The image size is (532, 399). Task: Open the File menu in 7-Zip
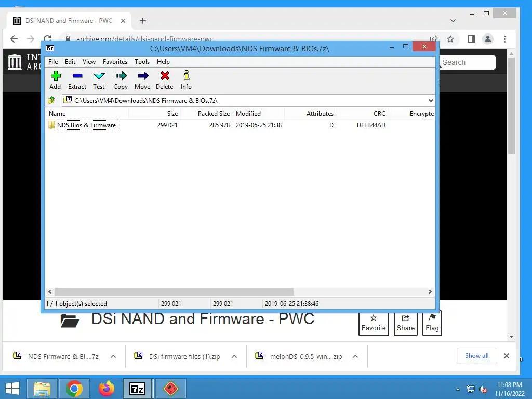coord(53,62)
